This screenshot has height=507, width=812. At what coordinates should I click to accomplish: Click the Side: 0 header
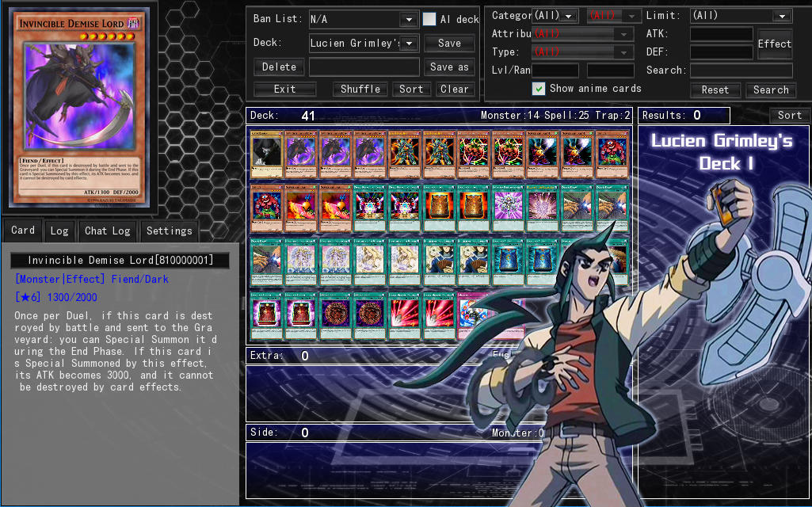[279, 433]
